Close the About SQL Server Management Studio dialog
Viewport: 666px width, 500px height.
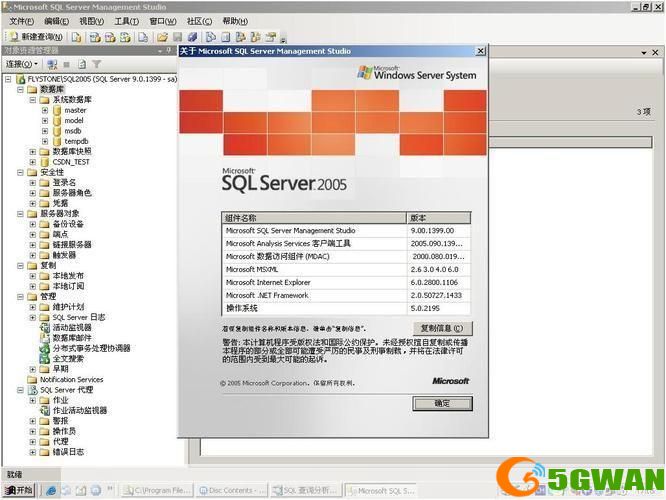(480, 51)
